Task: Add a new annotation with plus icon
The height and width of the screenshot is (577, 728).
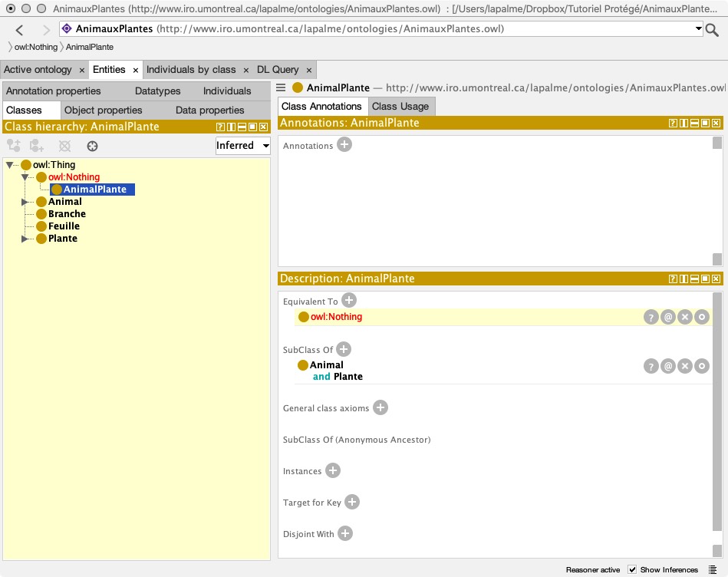Action: (x=344, y=144)
